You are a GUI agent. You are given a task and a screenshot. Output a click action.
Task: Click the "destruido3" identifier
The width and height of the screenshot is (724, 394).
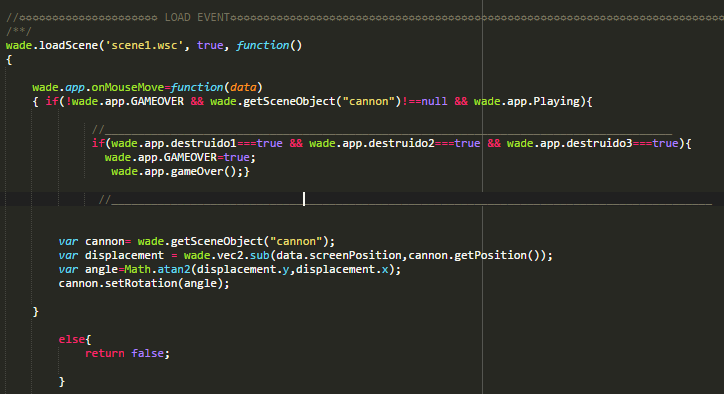(599, 143)
